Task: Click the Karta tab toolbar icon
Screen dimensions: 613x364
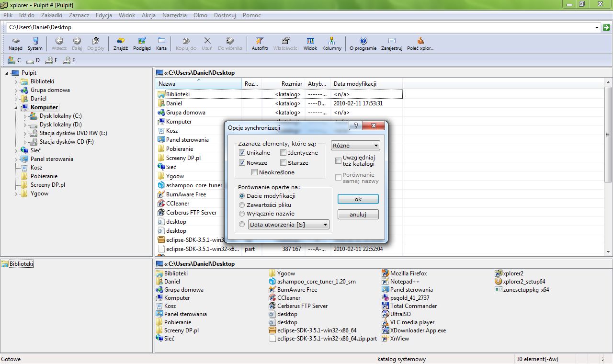Action: 161,44
